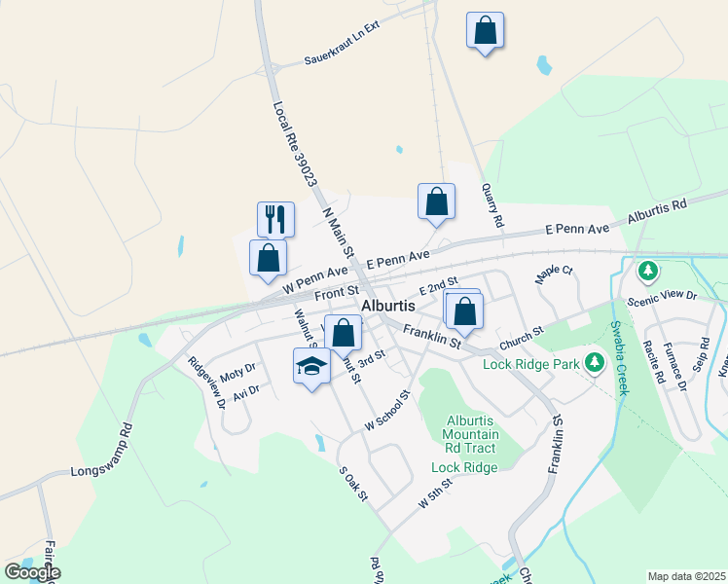This screenshot has height=584, width=728.
Task: Click the Lock Ridge Park label
Action: click(x=531, y=364)
